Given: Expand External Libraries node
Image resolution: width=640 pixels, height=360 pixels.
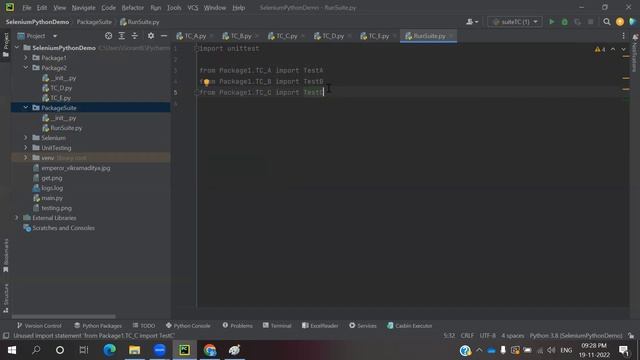Looking at the screenshot, I should pyautogui.click(x=17, y=218).
